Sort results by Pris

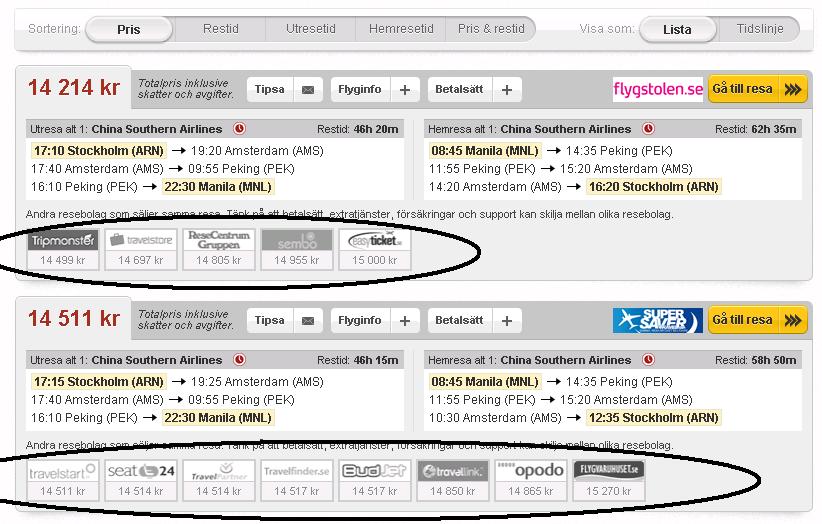(x=129, y=30)
